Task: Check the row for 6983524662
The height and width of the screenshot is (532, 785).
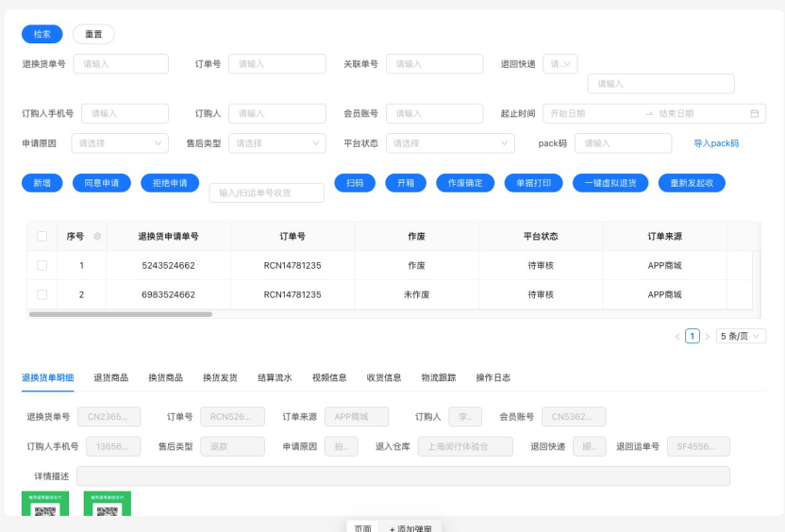Action: point(42,294)
